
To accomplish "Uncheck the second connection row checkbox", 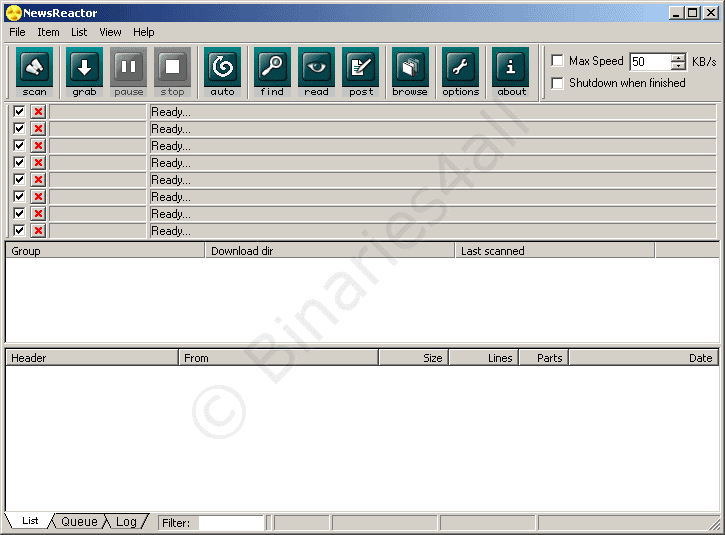I will [19, 128].
